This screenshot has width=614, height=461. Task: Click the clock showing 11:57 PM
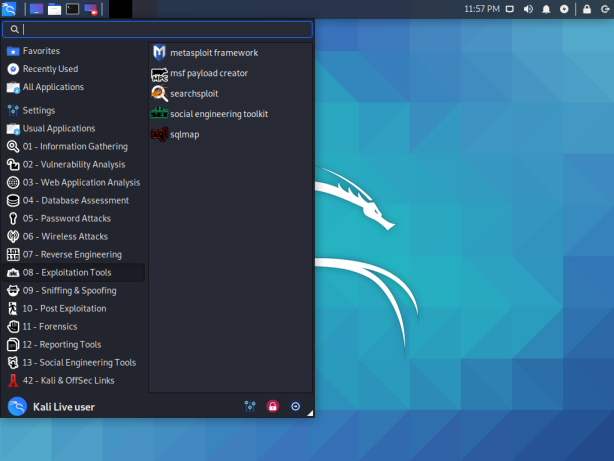tap(482, 9)
